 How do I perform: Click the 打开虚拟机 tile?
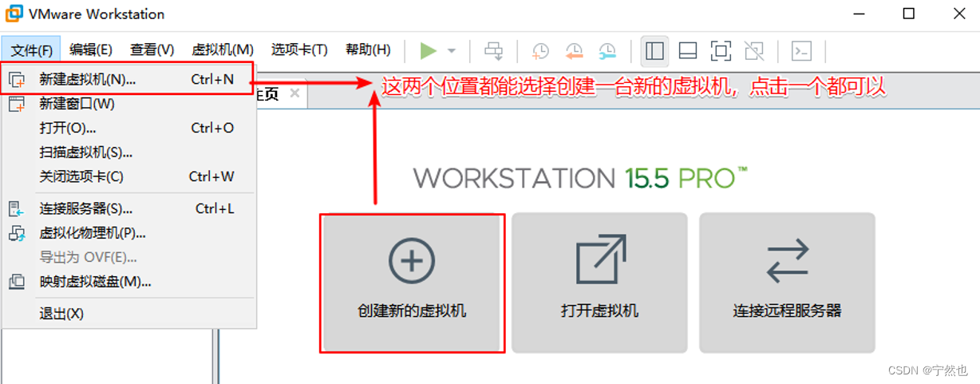pos(599,283)
